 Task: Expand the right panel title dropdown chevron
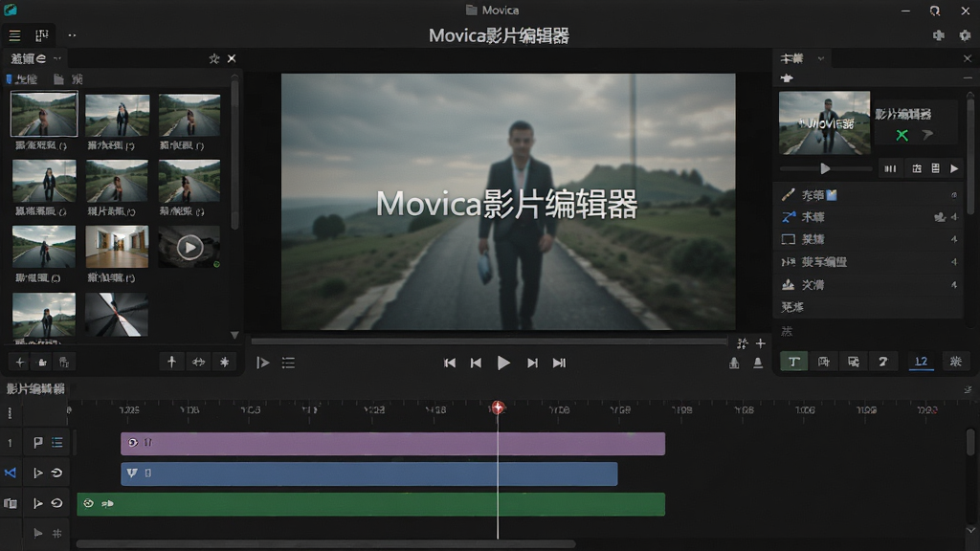820,58
